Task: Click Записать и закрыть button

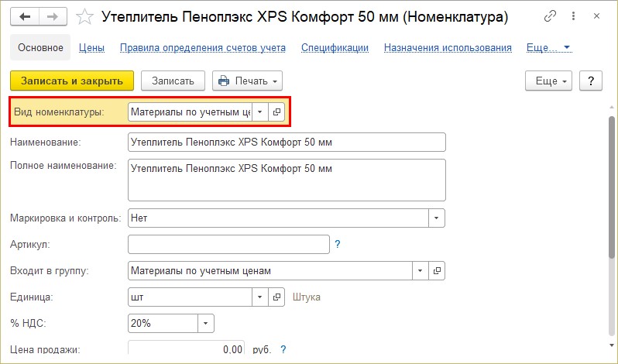Action: point(72,81)
